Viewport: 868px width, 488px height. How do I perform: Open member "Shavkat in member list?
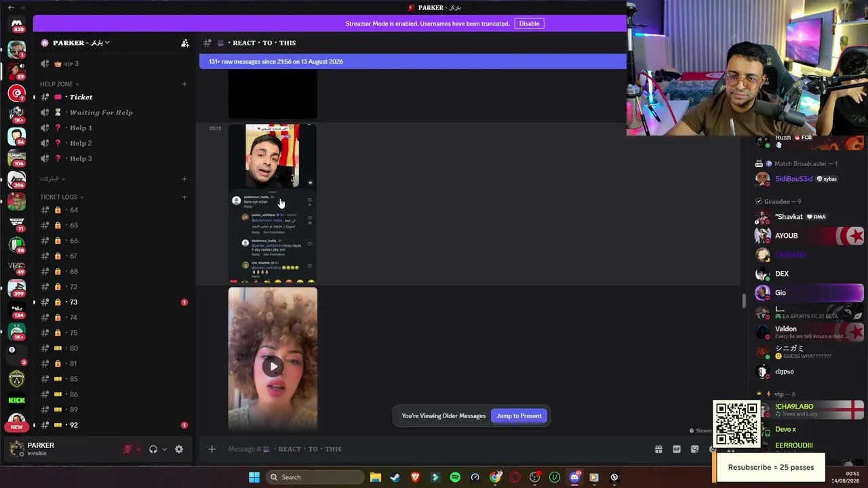[810, 217]
